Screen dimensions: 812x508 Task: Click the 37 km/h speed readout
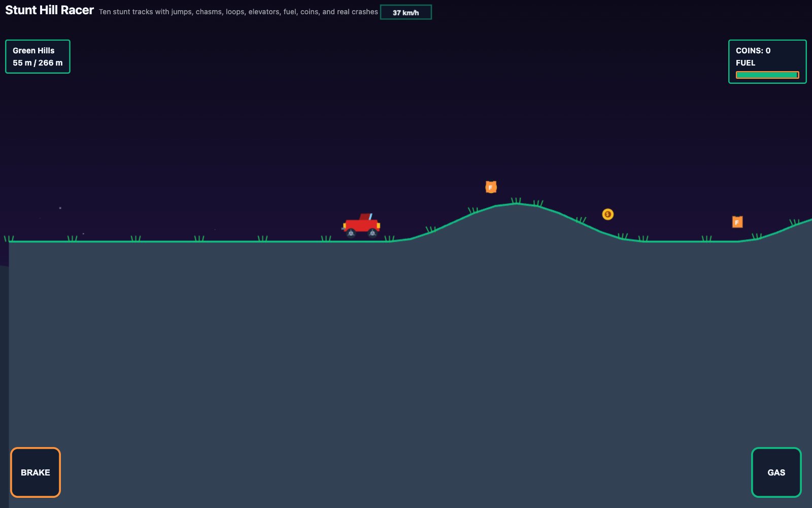[405, 12]
